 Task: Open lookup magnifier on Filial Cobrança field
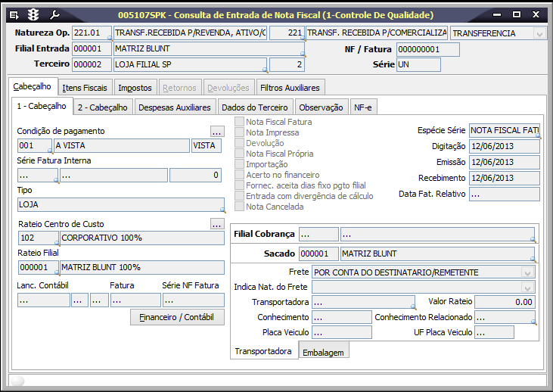(x=533, y=240)
